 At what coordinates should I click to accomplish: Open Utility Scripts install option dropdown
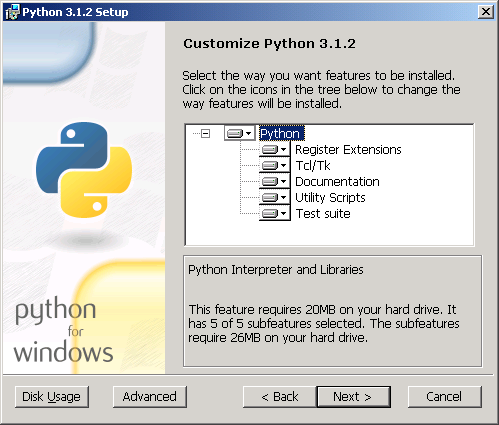pyautogui.click(x=275, y=197)
